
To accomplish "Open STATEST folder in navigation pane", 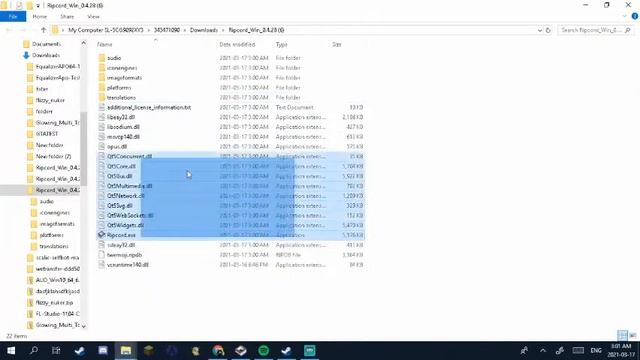I will coord(47,134).
